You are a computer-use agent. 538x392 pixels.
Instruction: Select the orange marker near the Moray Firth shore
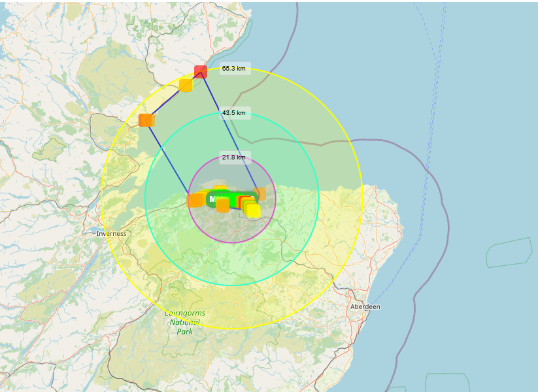[x=145, y=120]
